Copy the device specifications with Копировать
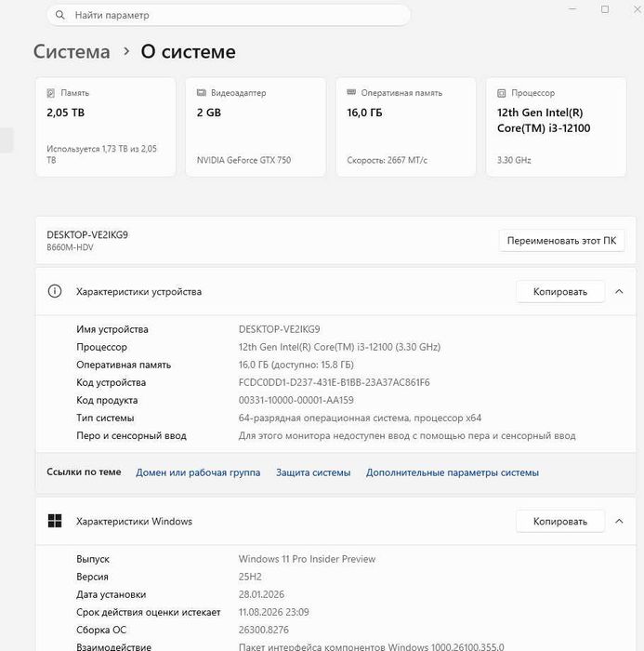The width and height of the screenshot is (644, 651). click(x=559, y=291)
